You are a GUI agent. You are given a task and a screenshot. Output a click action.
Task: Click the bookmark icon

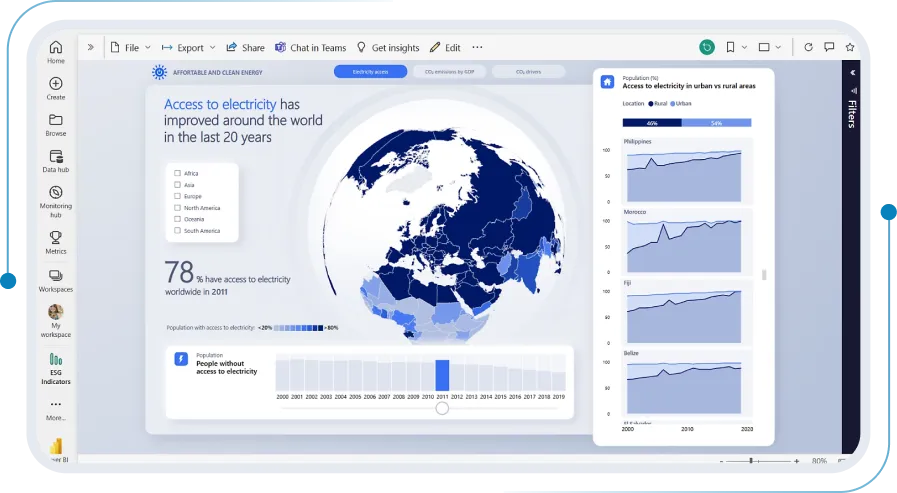[730, 47]
